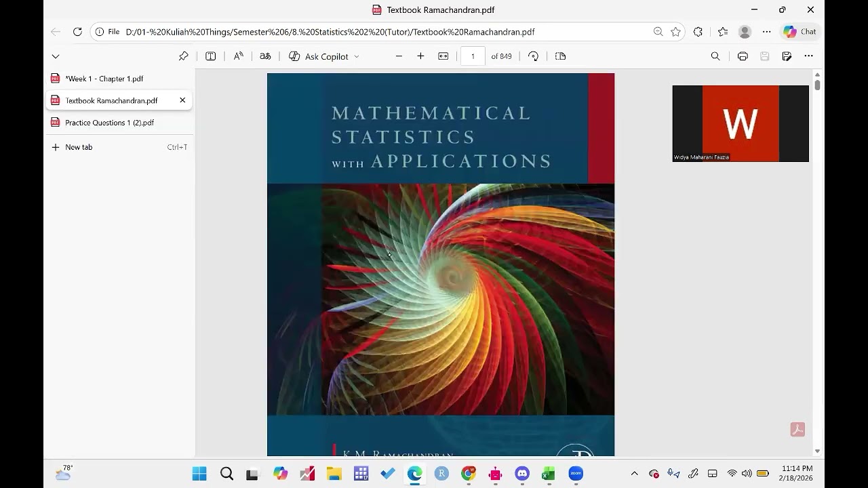This screenshot has height=488, width=868.
Task: Open the weather widget on taskbar
Action: [64, 473]
